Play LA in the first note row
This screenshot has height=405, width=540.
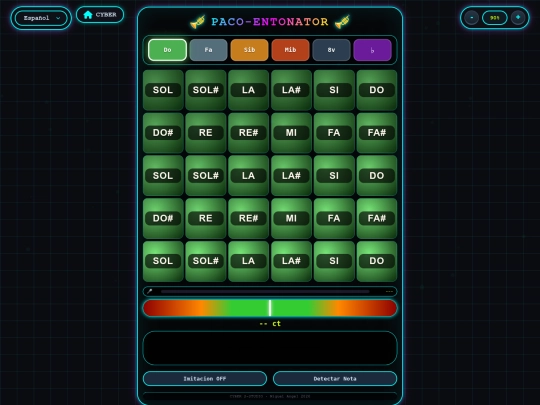(248, 90)
